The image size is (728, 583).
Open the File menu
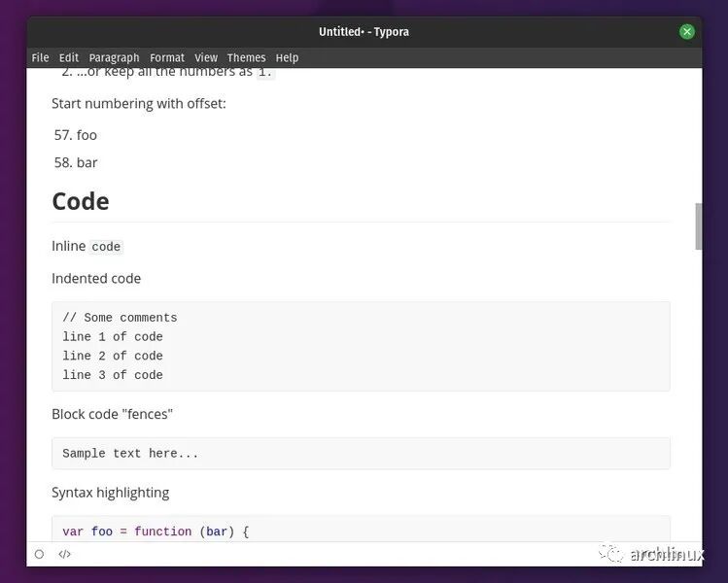tap(40, 57)
